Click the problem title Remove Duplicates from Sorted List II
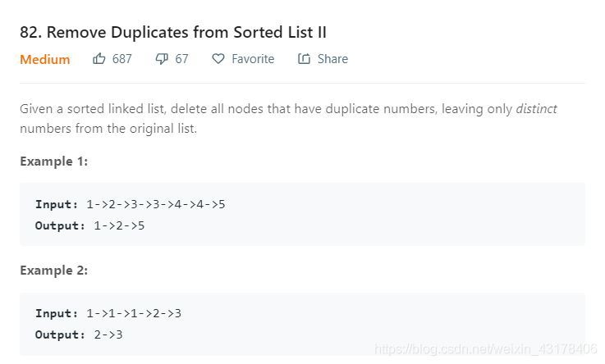The image size is (605, 364). point(173,33)
